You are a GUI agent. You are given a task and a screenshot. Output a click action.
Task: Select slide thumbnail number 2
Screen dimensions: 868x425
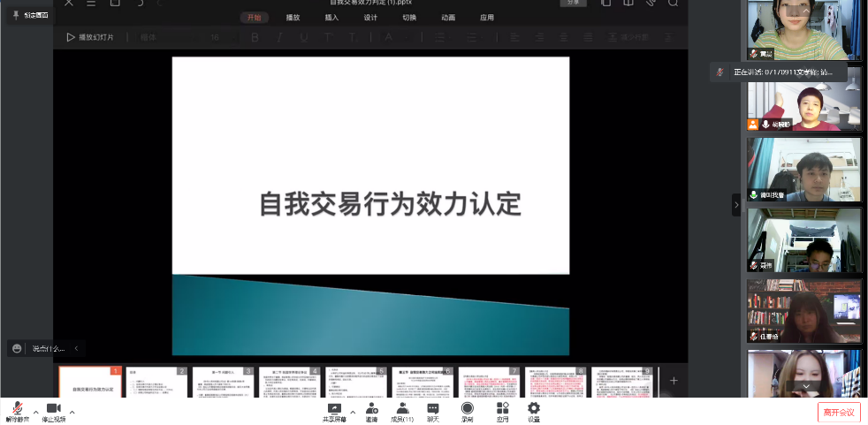tap(156, 383)
